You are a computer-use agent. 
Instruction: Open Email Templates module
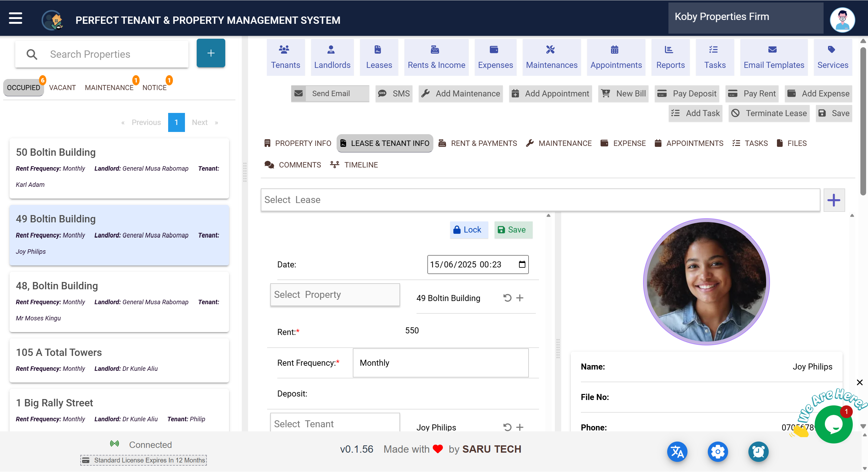click(x=774, y=57)
